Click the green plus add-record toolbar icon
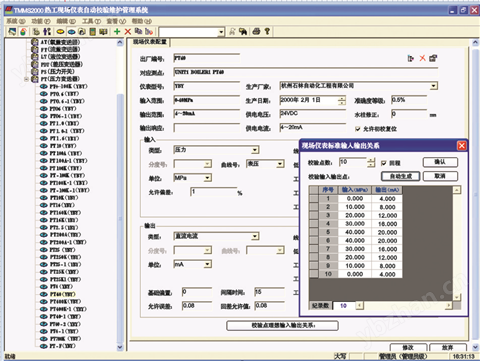 pyautogui.click(x=117, y=32)
